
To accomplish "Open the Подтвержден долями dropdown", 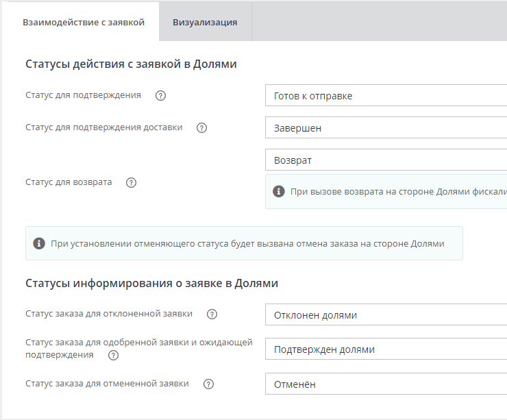I will pyautogui.click(x=386, y=349).
